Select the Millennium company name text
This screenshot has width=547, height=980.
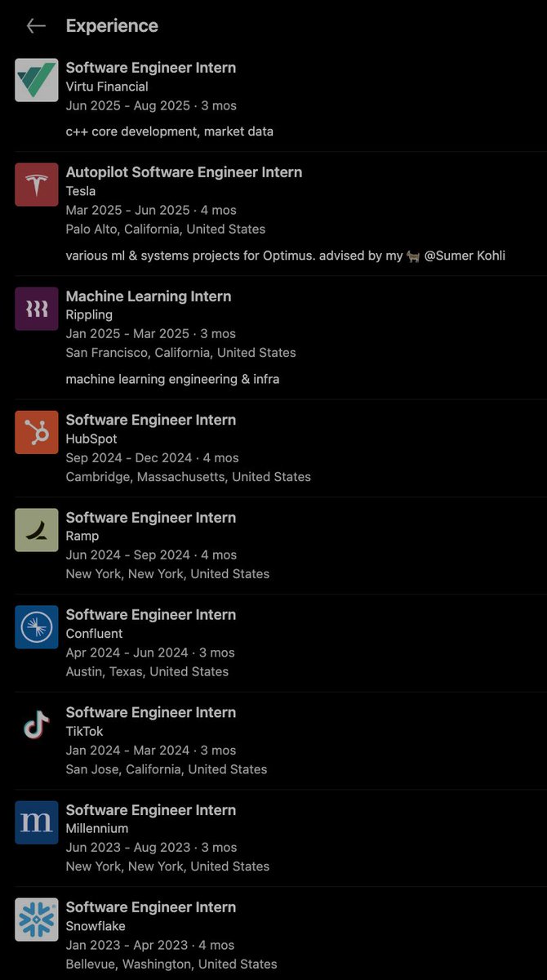click(97, 828)
